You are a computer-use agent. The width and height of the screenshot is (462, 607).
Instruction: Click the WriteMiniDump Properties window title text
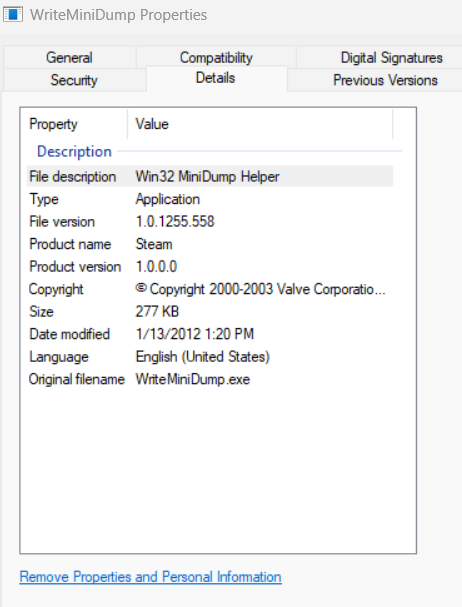point(119,15)
